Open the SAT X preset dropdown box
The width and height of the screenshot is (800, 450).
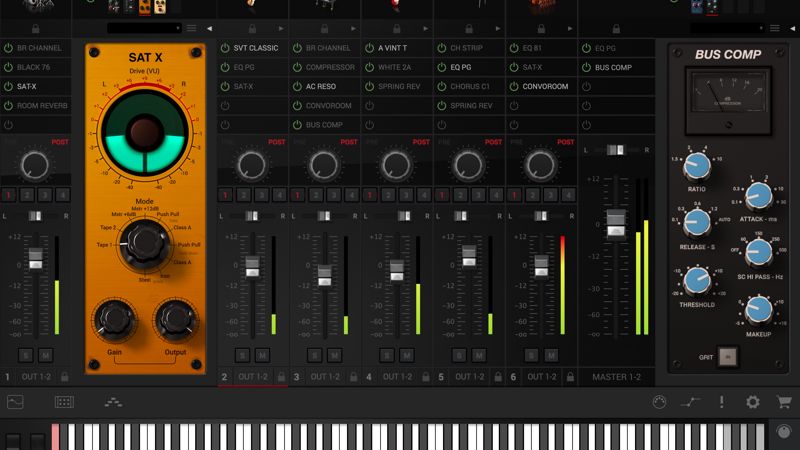tap(144, 29)
